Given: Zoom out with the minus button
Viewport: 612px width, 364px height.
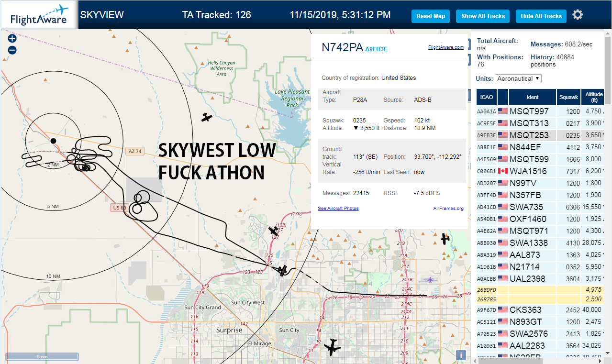Looking at the screenshot, I should tap(12, 50).
